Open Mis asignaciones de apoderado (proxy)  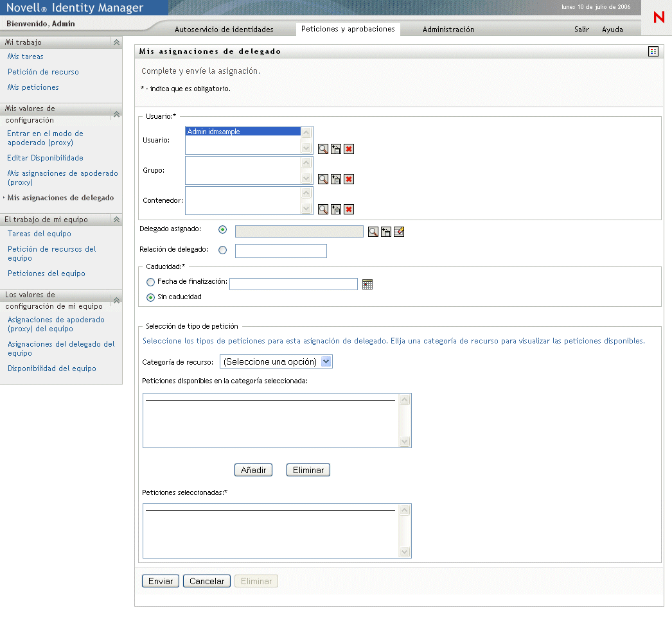click(62, 178)
